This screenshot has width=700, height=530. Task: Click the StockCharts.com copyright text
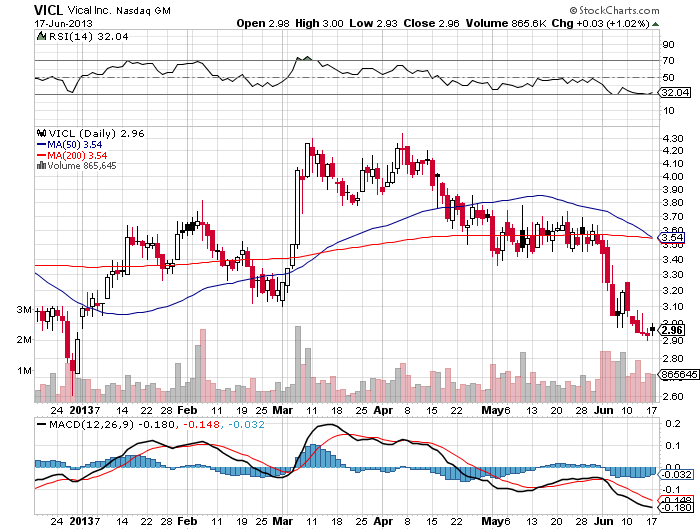(x=614, y=10)
